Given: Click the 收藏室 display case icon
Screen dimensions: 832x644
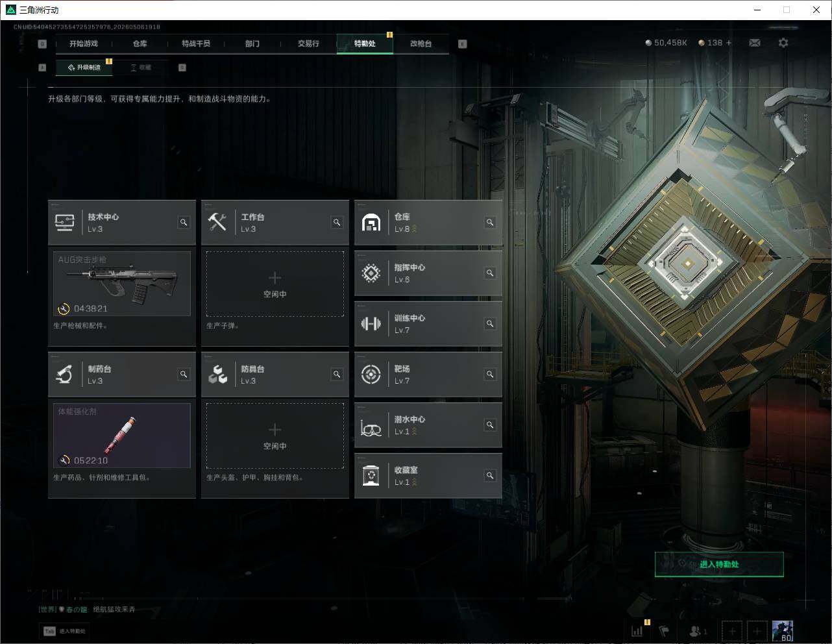Looking at the screenshot, I should pyautogui.click(x=371, y=476).
